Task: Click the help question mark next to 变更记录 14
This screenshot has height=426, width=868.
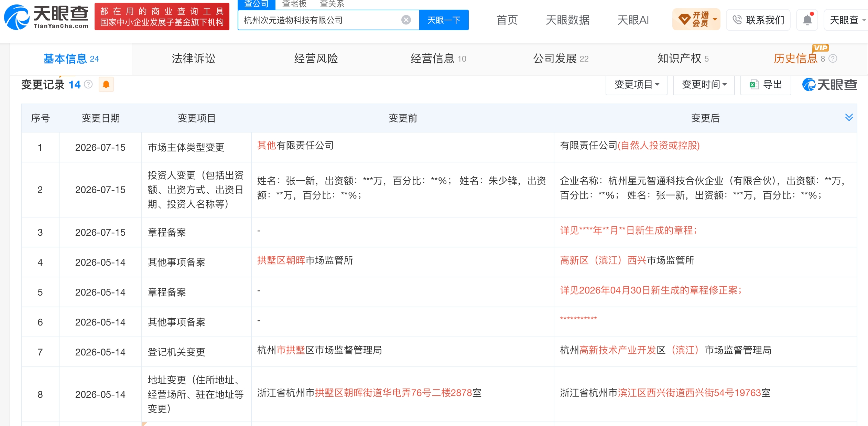Action: tap(88, 84)
